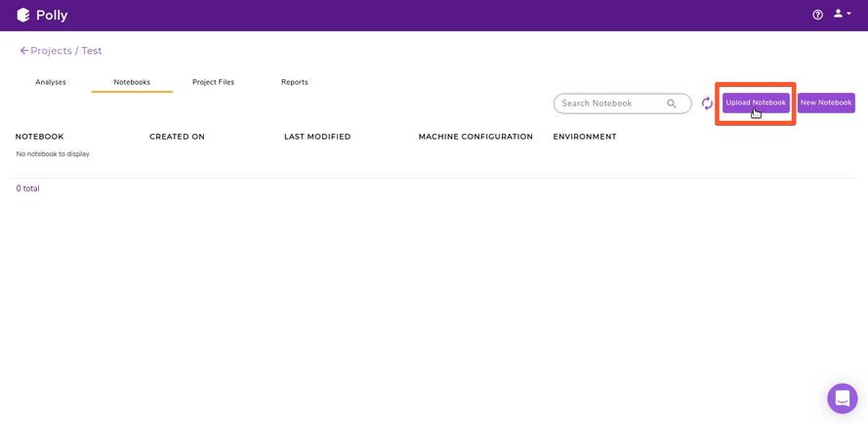Open the user account dropdown menu
Viewport: 868px width, 424px height.
(x=843, y=14)
